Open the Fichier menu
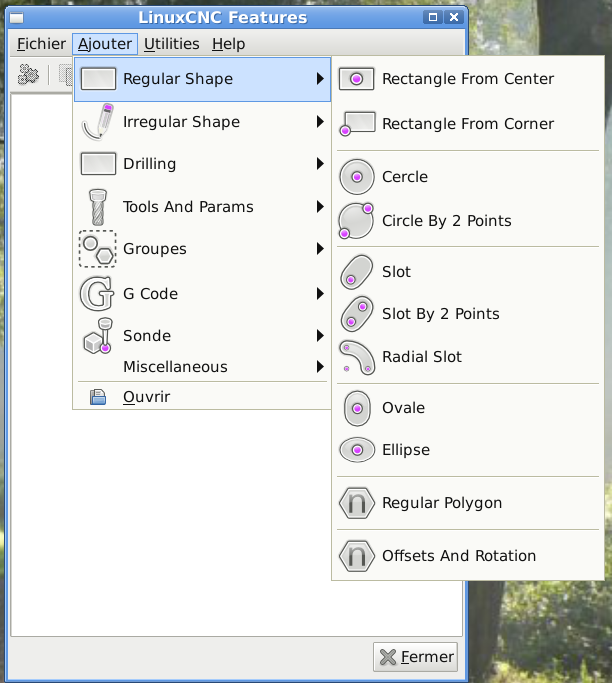Image resolution: width=612 pixels, height=683 pixels. pos(41,44)
